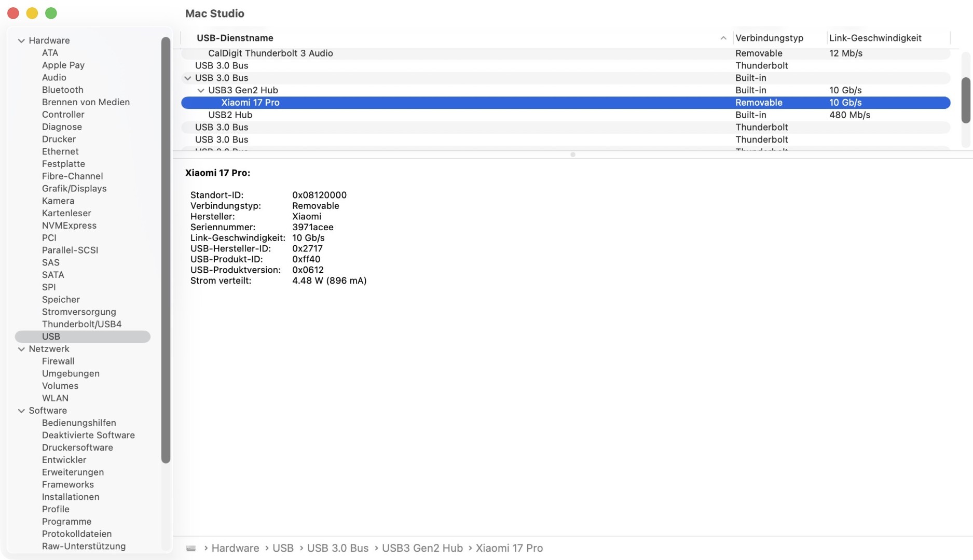Open the Bluetooth hardware category
973x560 pixels.
click(62, 90)
